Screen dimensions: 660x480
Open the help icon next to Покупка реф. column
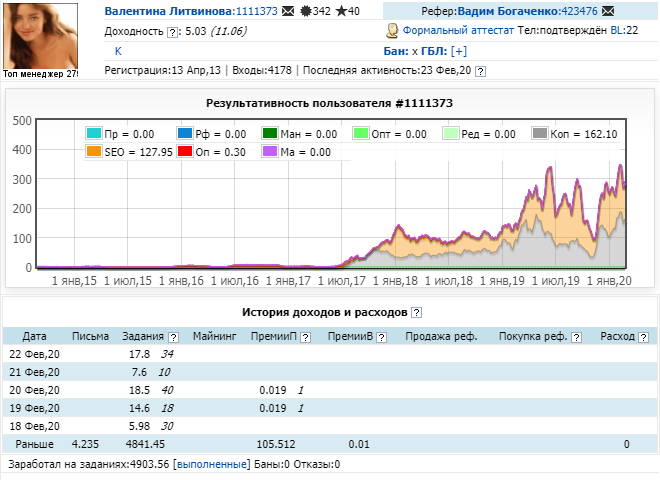(577, 337)
